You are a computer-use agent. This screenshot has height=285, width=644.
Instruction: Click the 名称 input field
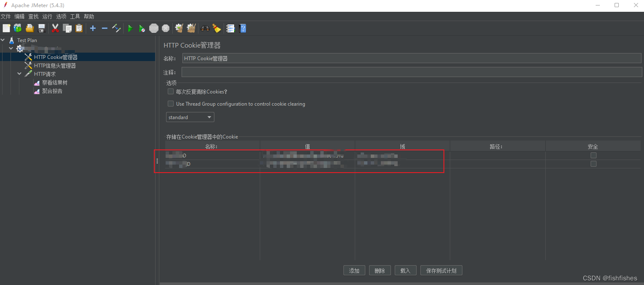click(412, 59)
